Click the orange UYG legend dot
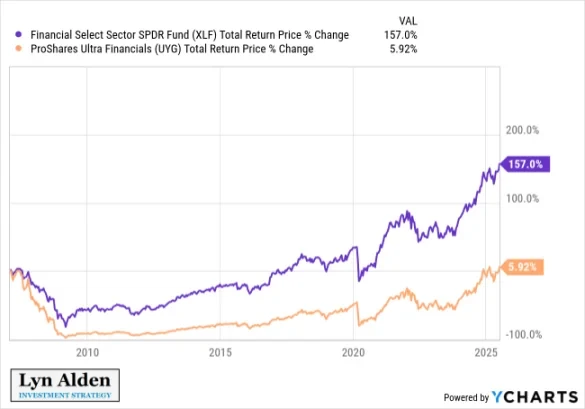The height and width of the screenshot is (409, 585). tap(19, 49)
